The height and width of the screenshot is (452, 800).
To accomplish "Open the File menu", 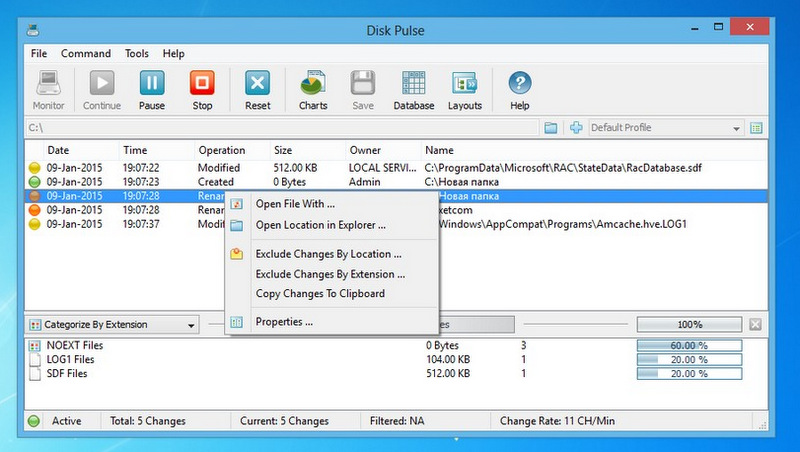I will (x=39, y=54).
